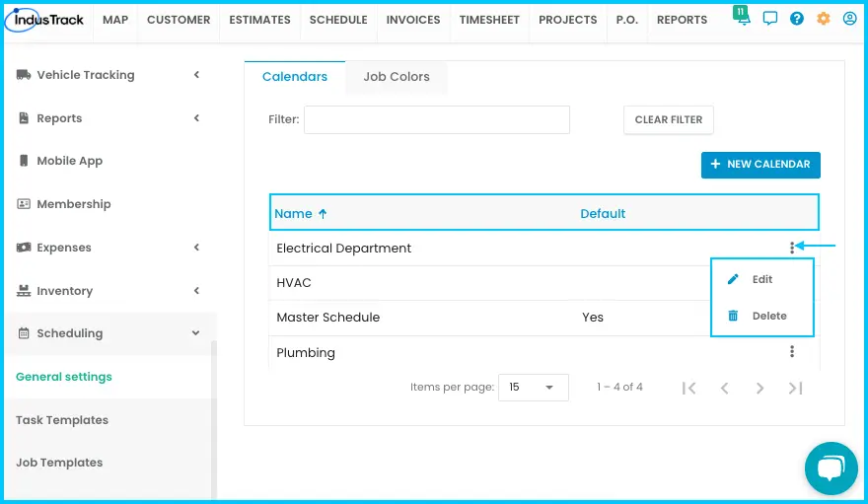Go to last page of calendars

pyautogui.click(x=795, y=388)
